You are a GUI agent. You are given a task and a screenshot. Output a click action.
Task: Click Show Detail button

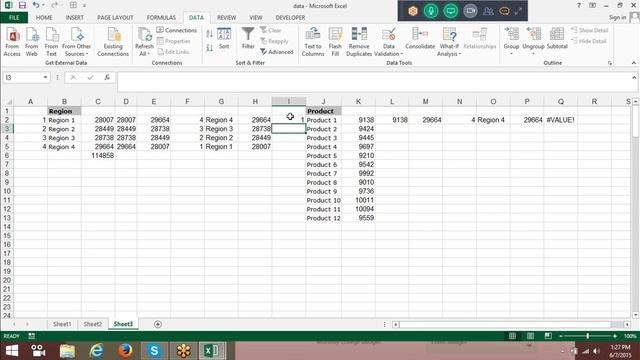point(589,30)
